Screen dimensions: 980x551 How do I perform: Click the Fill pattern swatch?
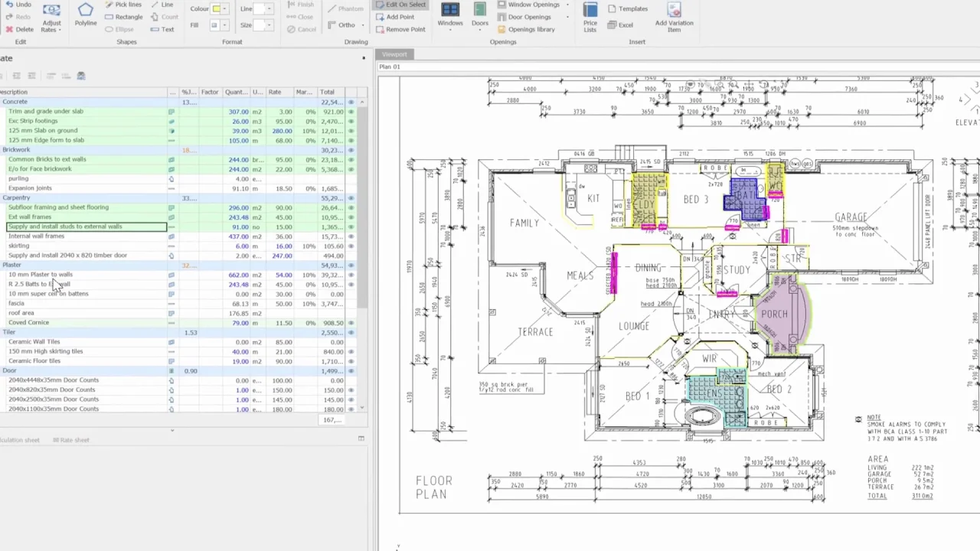(x=216, y=25)
